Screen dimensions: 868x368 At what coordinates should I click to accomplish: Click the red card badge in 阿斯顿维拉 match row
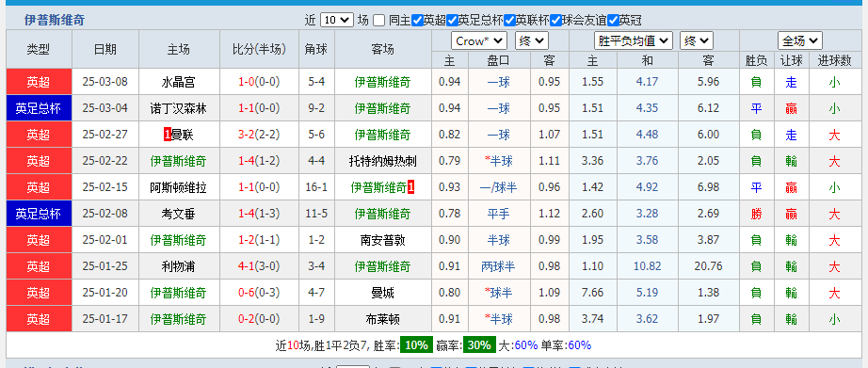tap(410, 187)
